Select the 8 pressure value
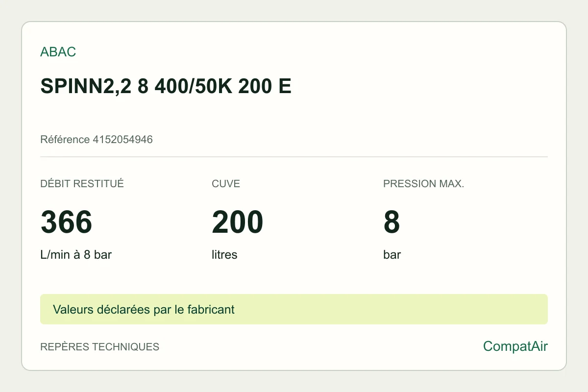 point(392,222)
